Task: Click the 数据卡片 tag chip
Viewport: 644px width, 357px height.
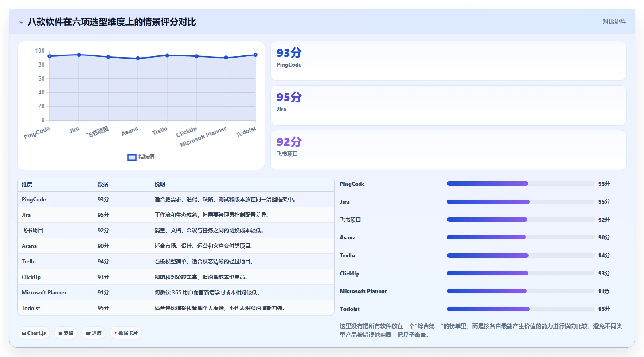Action: point(126,333)
